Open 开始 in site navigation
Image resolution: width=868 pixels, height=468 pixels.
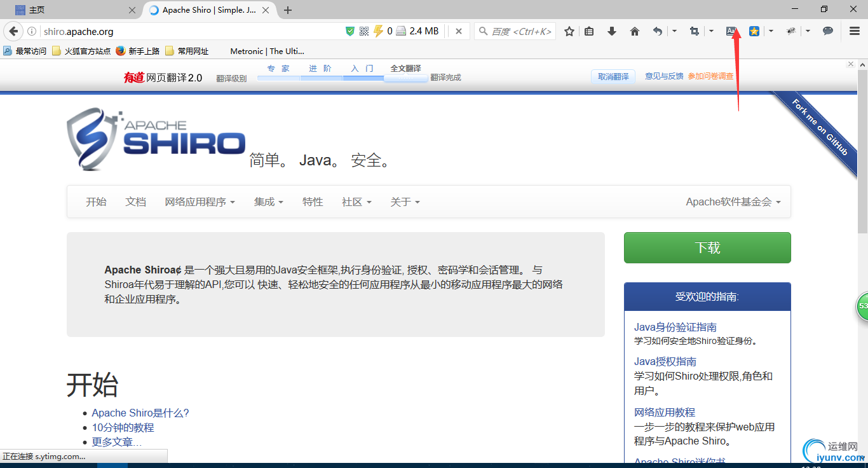96,202
